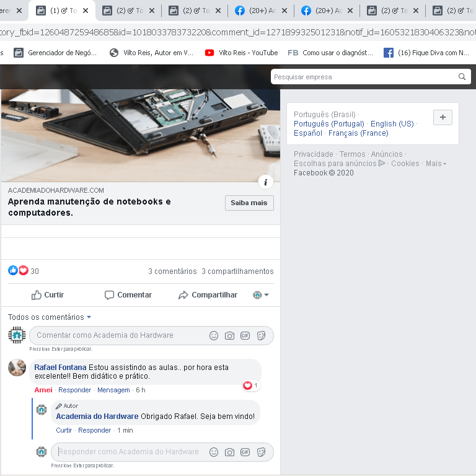
Task: Expand Todos os comentários filter
Action: coord(50,317)
